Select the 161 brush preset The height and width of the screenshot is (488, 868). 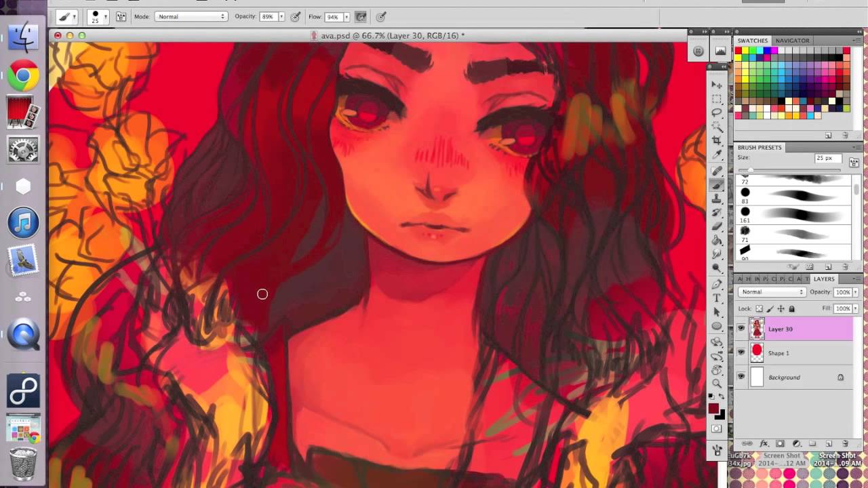[793, 215]
